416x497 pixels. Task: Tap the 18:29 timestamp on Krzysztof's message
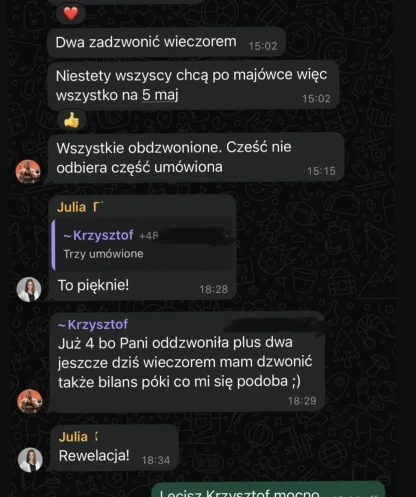coord(302,401)
